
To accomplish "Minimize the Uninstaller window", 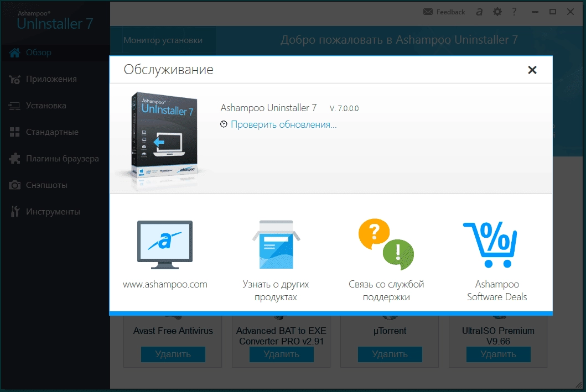I will pos(535,12).
